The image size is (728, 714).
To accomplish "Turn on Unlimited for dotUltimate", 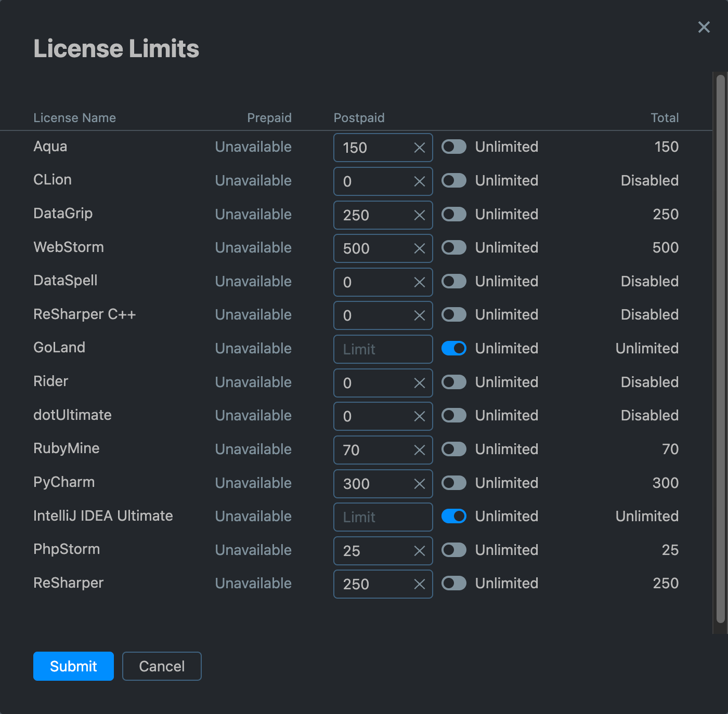I will coord(453,416).
